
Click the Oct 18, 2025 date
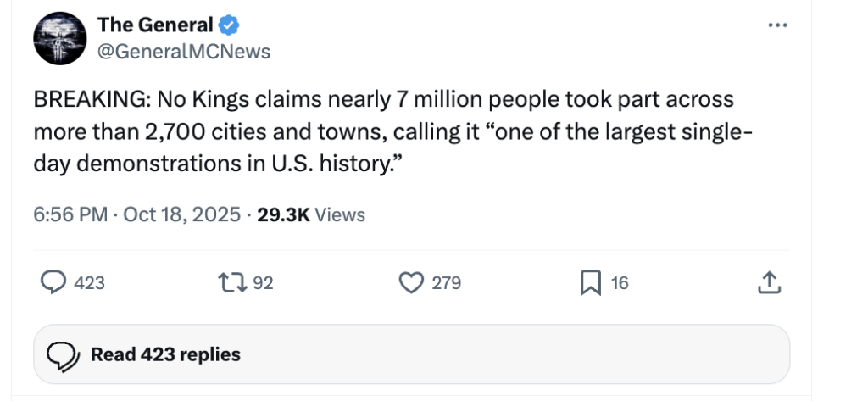[x=182, y=214]
